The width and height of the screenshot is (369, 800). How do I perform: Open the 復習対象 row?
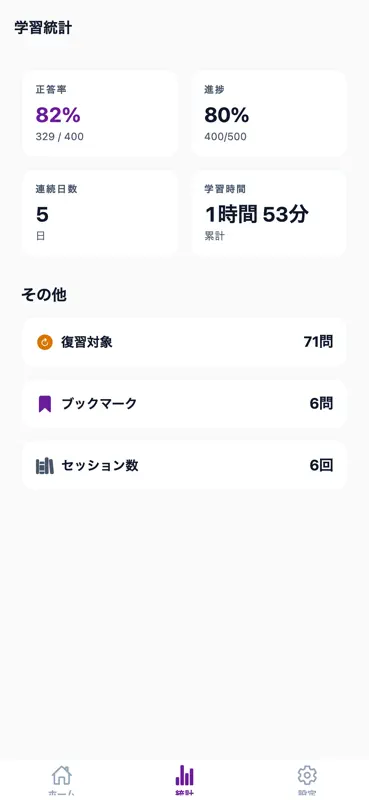pos(184,342)
